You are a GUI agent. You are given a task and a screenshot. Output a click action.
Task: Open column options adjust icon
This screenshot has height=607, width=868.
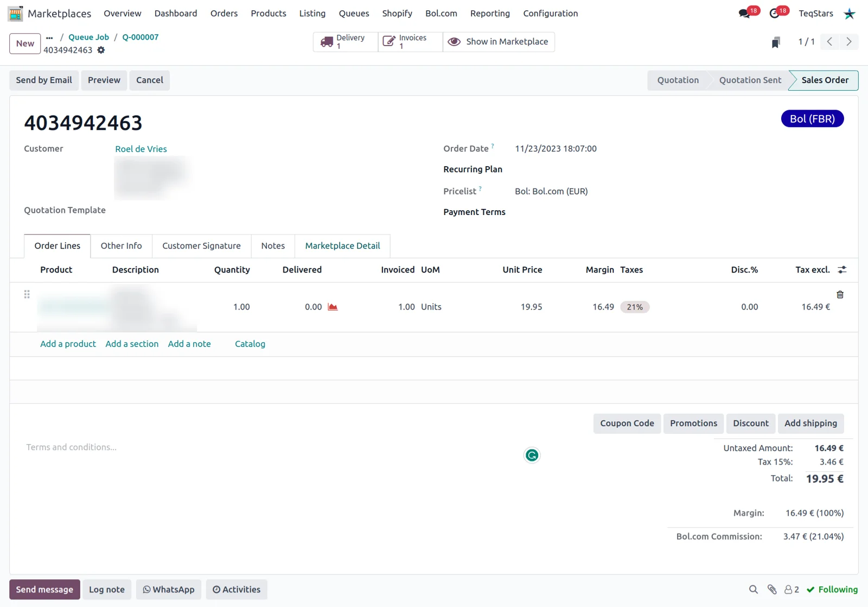click(x=842, y=270)
